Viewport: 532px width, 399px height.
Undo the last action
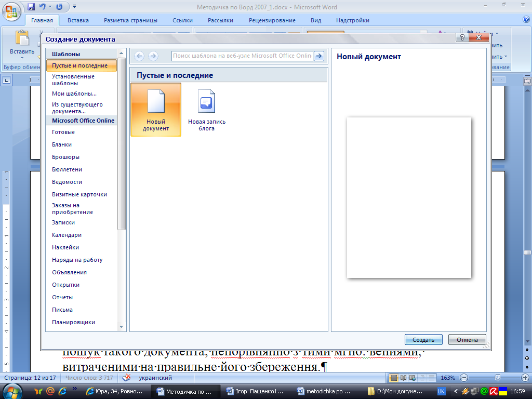[43, 7]
